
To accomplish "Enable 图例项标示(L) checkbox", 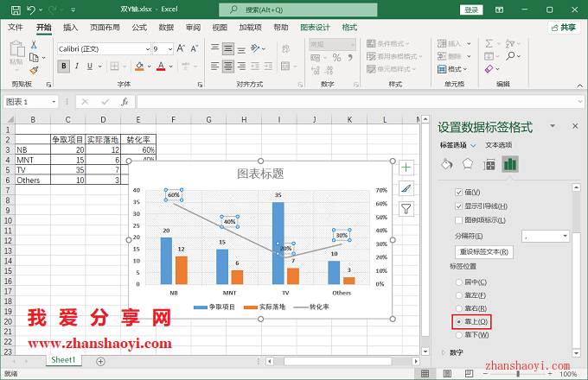I will pyautogui.click(x=458, y=220).
